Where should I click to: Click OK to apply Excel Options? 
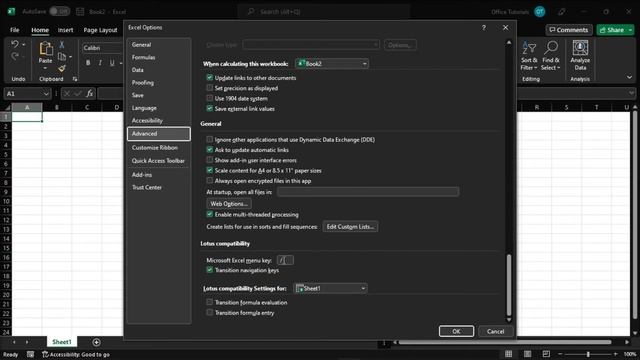[456, 331]
